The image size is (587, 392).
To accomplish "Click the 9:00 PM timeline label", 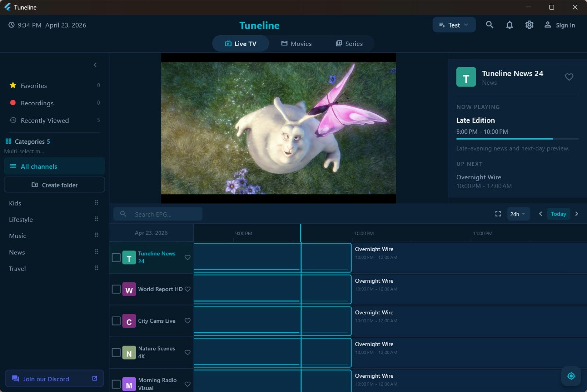I will point(244,233).
